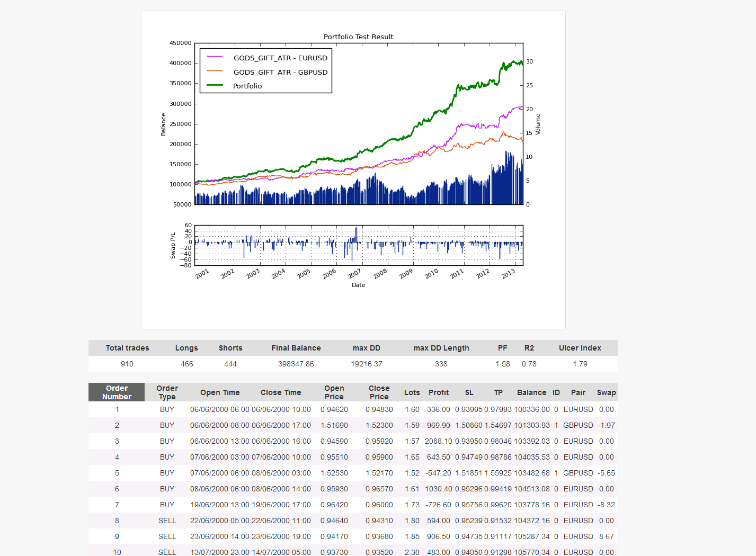The height and width of the screenshot is (556, 756).
Task: Click the Ulcer Index header label
Action: click(580, 348)
